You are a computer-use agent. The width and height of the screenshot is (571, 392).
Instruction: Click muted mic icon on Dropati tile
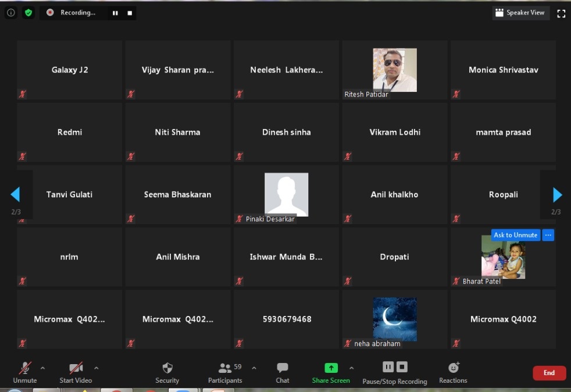348,280
